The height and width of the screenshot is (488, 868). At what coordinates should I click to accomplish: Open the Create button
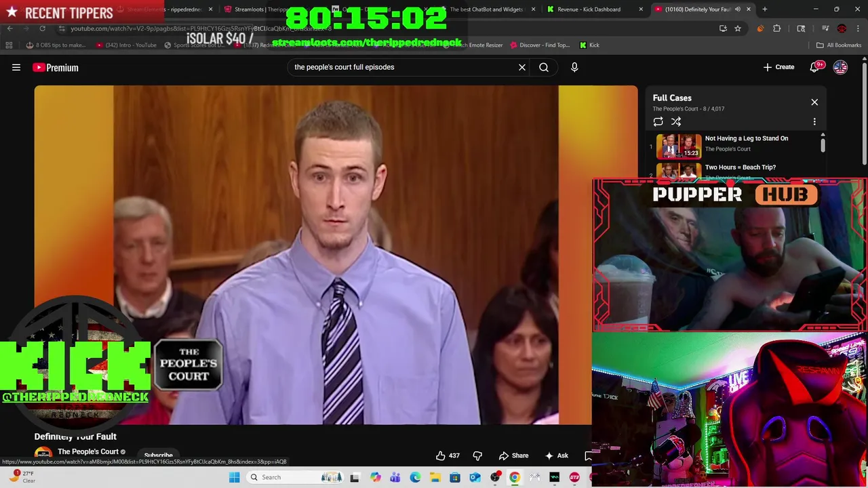click(778, 67)
